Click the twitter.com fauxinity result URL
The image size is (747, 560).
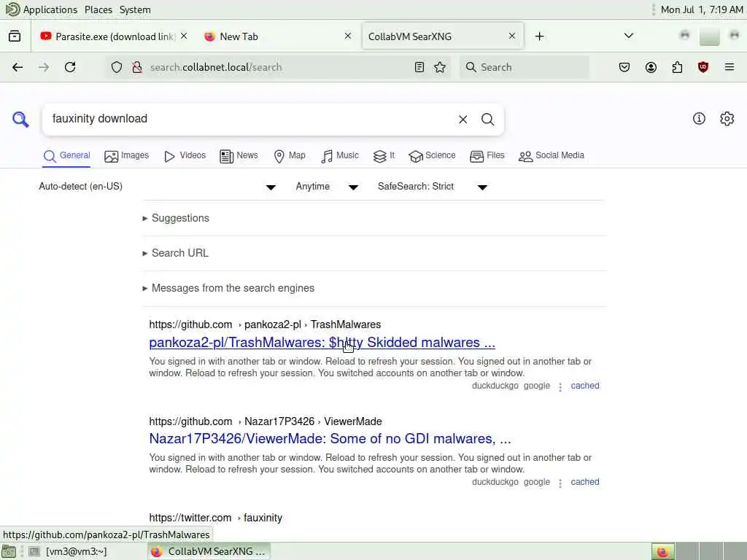click(215, 518)
